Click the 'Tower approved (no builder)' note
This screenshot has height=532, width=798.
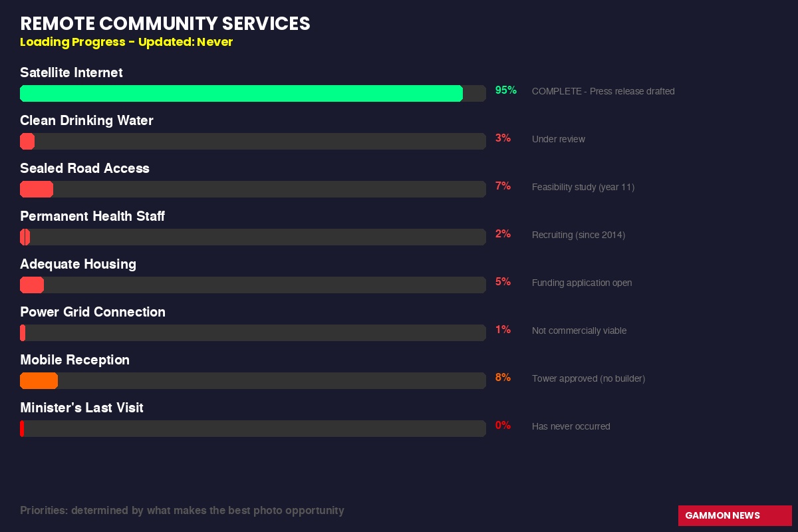point(588,378)
